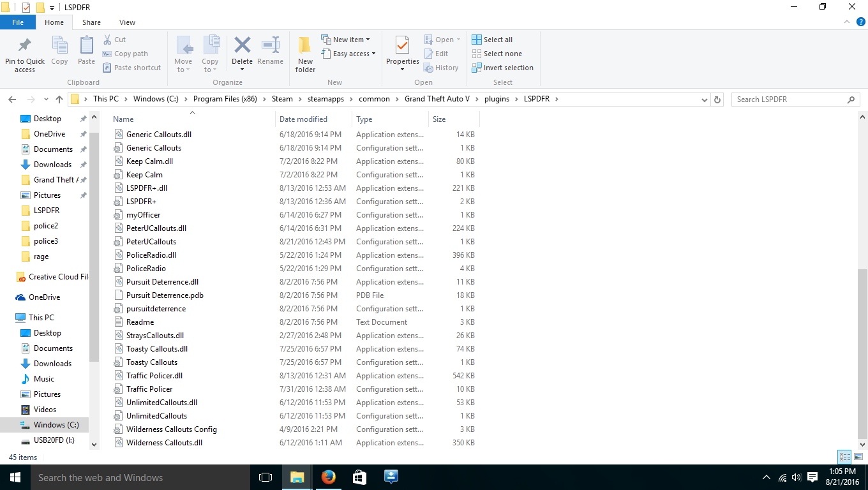Select the PoliceRadio.dll file
Screen dimensions: 868x490
tap(151, 255)
